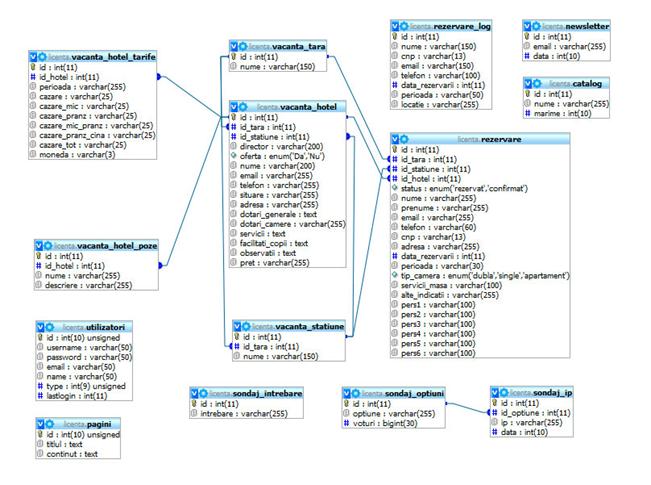
Task: Click the vacanta_hotel_tarife table title
Action: click(x=113, y=59)
